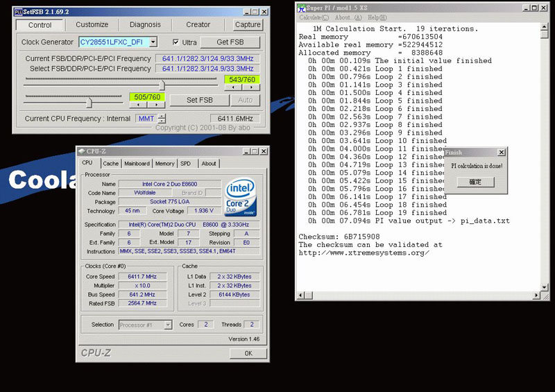The image size is (555, 392).
Task: Open the Calculate menu in Super PI
Action: coord(314,17)
